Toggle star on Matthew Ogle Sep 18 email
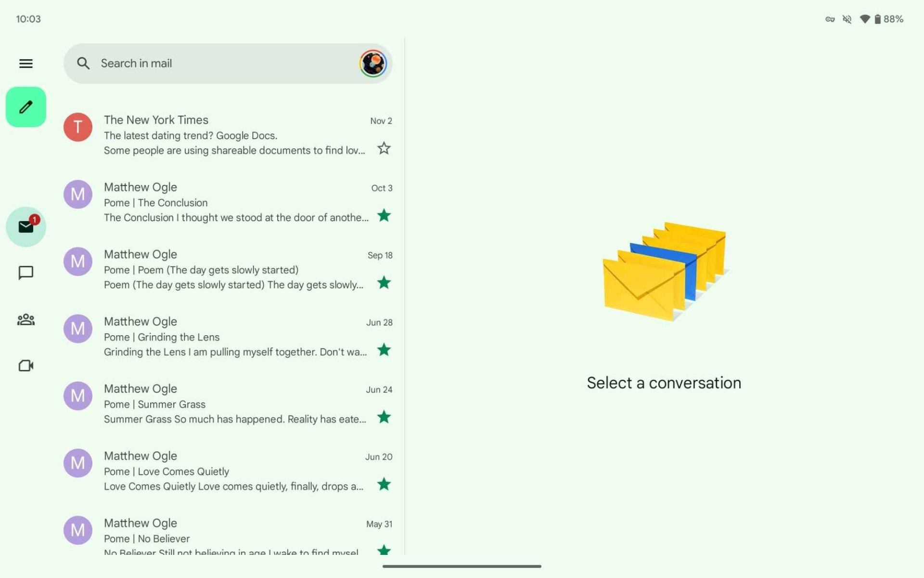This screenshot has height=578, width=924. click(384, 283)
